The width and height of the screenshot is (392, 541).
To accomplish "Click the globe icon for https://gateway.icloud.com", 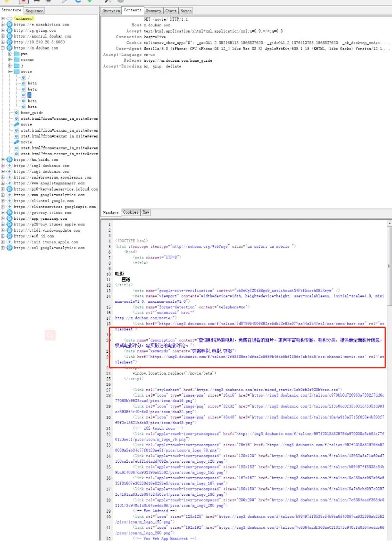I will click(x=9, y=213).
